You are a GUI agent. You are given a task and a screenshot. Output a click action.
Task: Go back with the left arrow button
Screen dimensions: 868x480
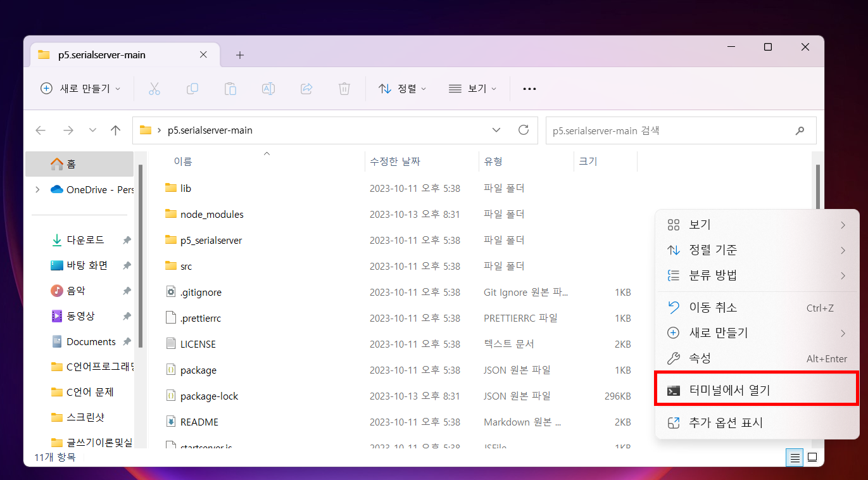[41, 130]
